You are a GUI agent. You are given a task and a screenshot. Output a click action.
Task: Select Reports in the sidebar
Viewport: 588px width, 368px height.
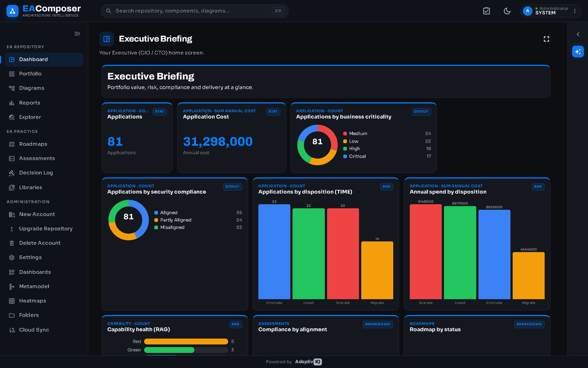[44, 103]
